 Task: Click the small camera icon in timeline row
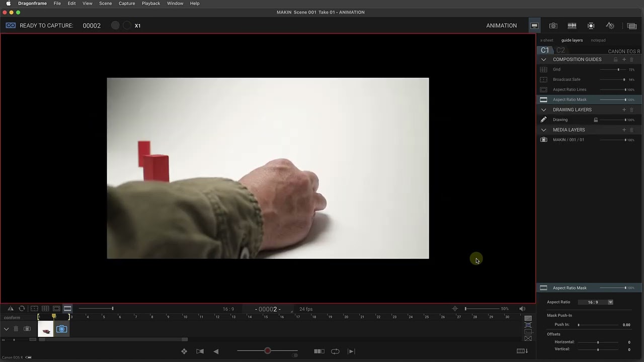(27, 329)
